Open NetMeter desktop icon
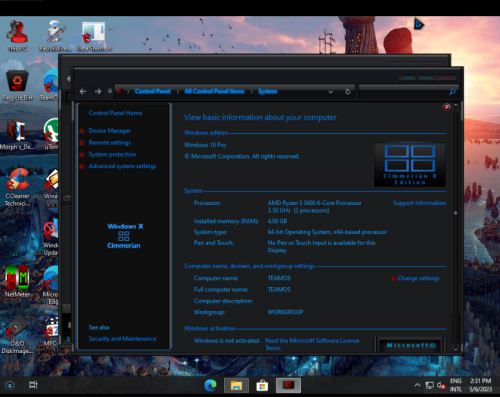This screenshot has height=397, width=500. [17, 282]
